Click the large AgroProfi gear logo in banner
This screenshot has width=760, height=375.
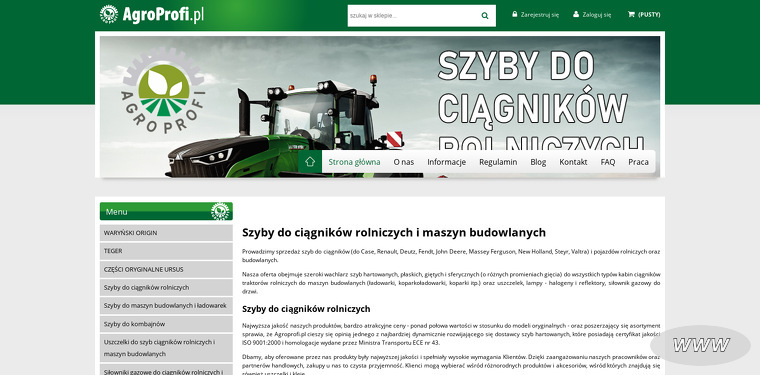[163, 91]
